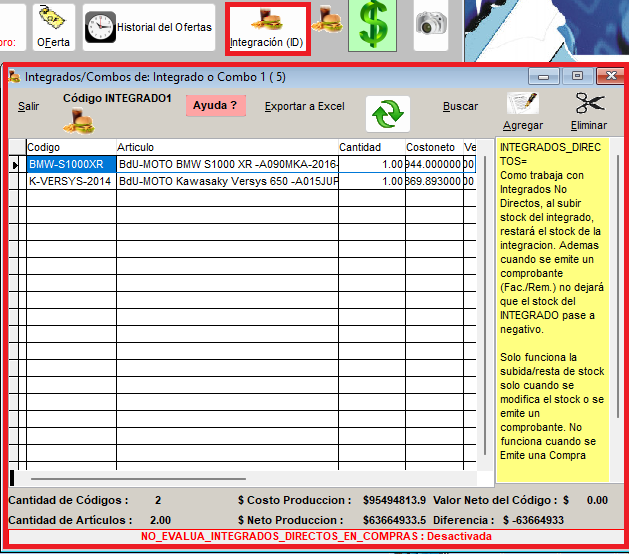
Task: Refresh list with green arrows icon
Action: (386, 115)
